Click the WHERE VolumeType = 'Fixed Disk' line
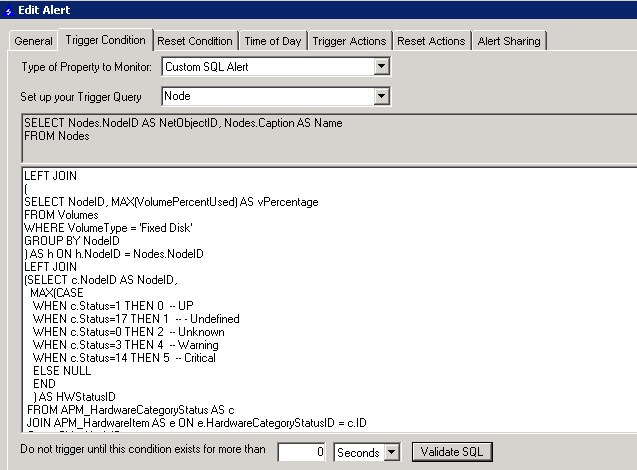The image size is (637, 470). tap(108, 228)
